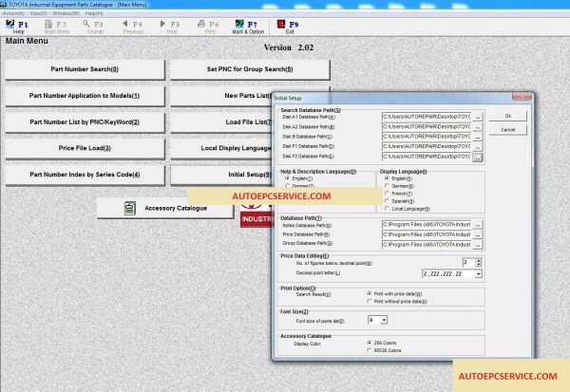
Task: Click Local Display Language button
Action: [x=221, y=148]
